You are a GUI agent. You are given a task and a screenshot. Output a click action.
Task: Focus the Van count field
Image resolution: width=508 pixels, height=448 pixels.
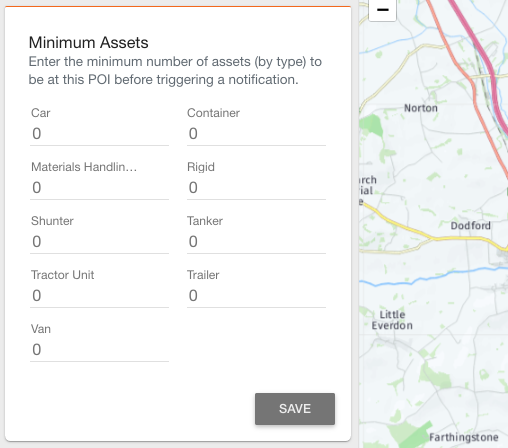pos(99,350)
